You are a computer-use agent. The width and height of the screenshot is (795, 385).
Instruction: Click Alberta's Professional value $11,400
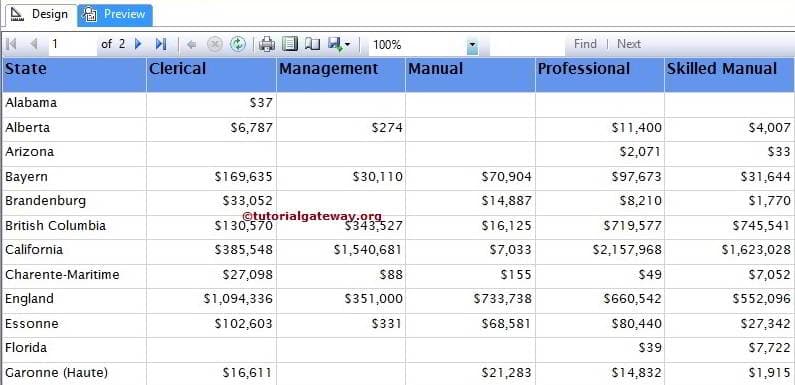(636, 127)
